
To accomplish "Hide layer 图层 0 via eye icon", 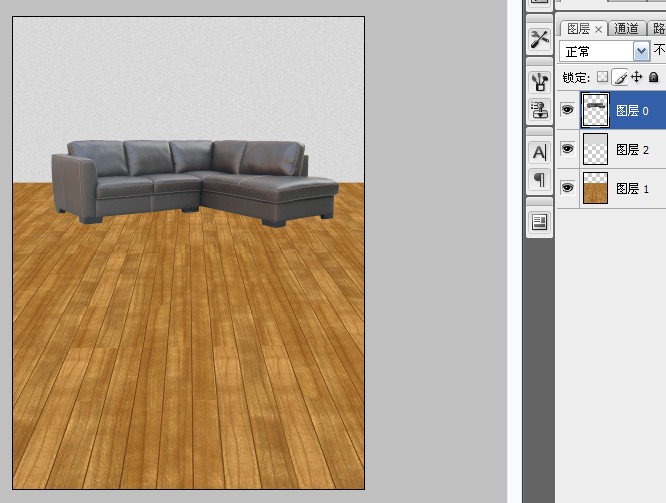I will coord(567,110).
